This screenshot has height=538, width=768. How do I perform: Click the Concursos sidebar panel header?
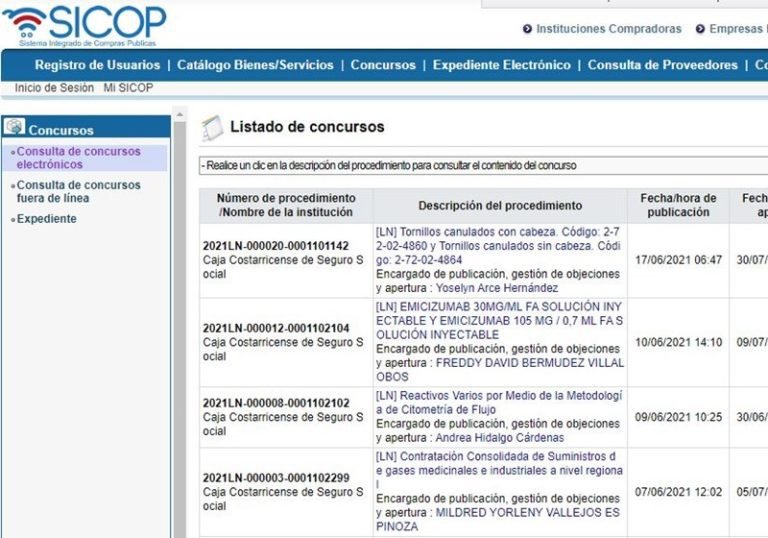(86, 127)
